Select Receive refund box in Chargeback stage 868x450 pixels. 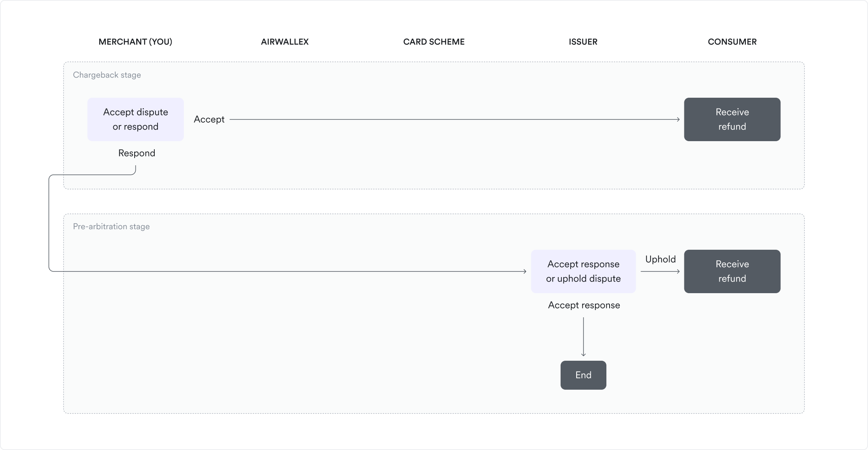click(732, 119)
